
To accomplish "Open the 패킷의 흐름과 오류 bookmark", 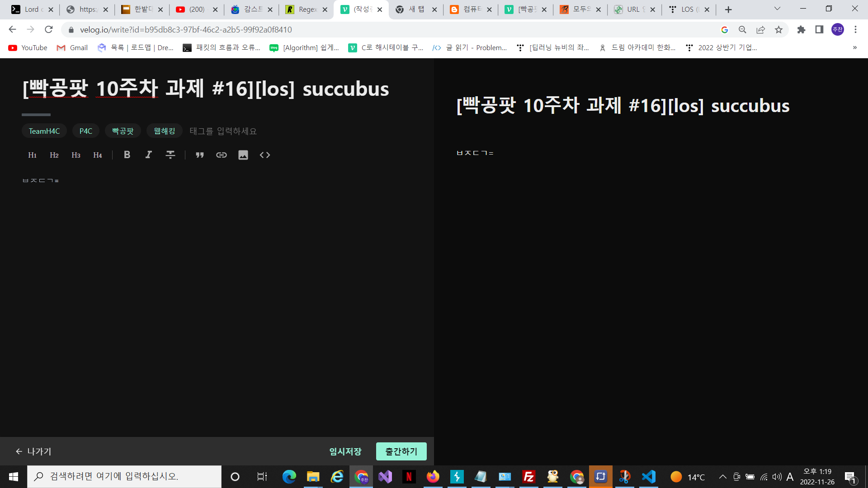I will pyautogui.click(x=222, y=47).
